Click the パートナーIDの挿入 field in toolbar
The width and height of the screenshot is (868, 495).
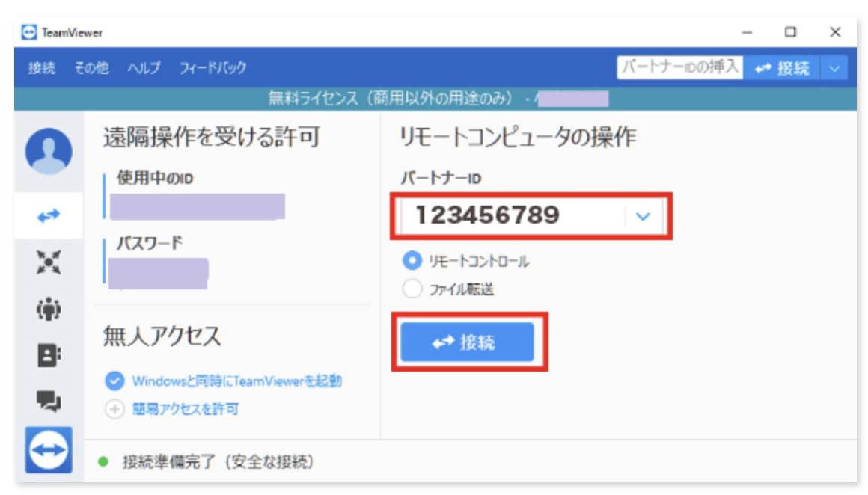(679, 67)
